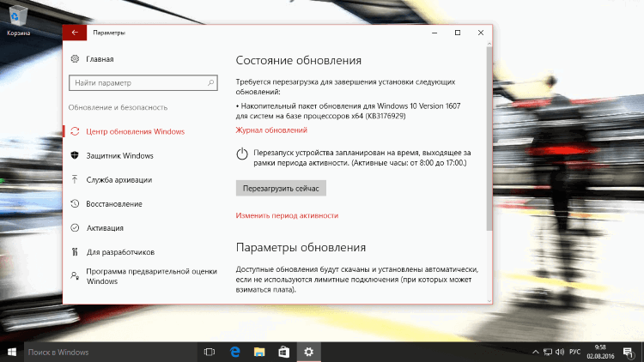Focus the Найти параметр search field
This screenshot has height=362, width=644.
[143, 83]
